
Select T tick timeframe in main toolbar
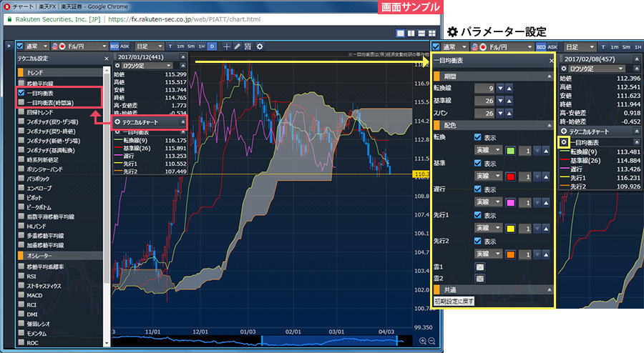pyautogui.click(x=170, y=46)
